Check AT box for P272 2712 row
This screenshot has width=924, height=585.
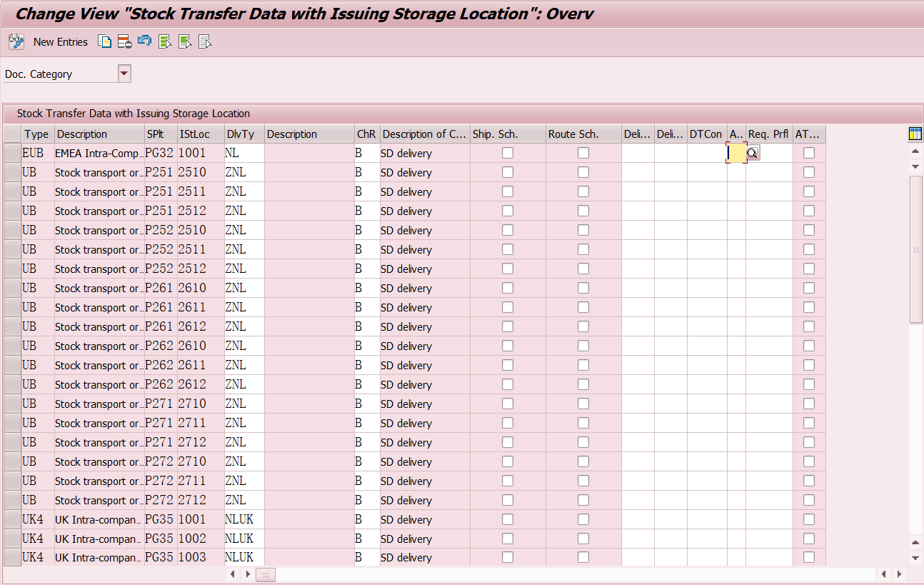point(809,500)
